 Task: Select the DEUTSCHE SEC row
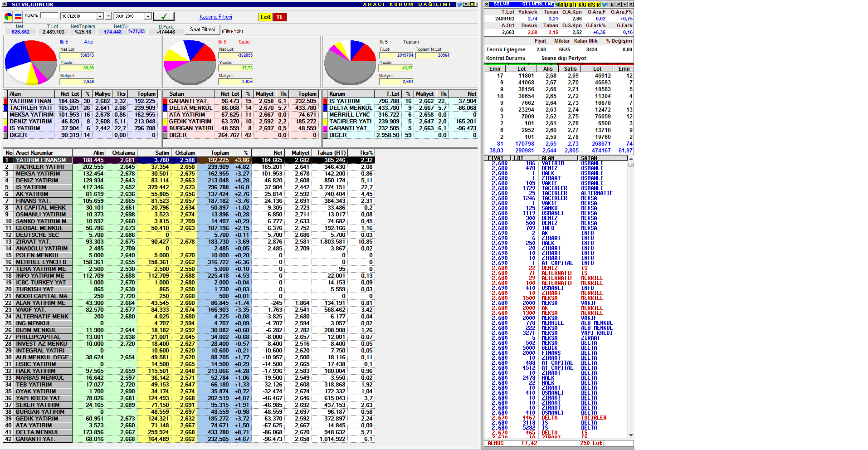[189, 235]
